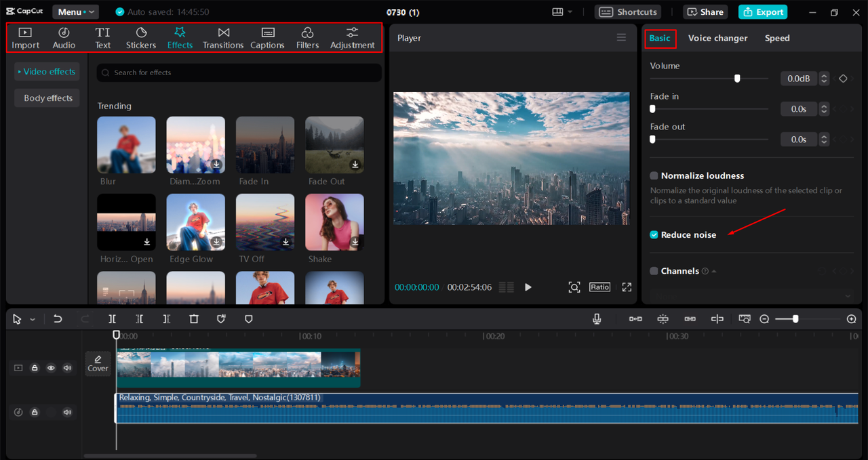868x460 pixels.
Task: Add Volume keyframe diamond icon
Action: 843,79
